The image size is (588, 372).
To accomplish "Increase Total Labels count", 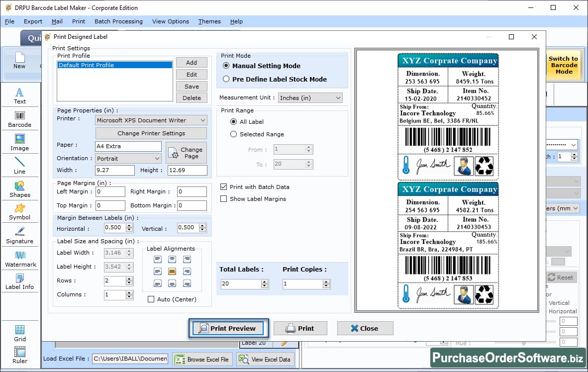I will (x=265, y=281).
